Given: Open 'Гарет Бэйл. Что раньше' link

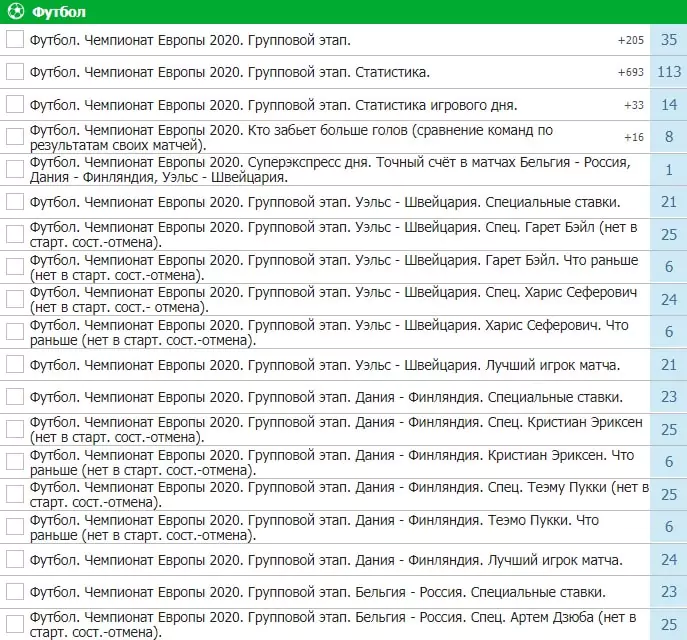Looking at the screenshot, I should 334,267.
